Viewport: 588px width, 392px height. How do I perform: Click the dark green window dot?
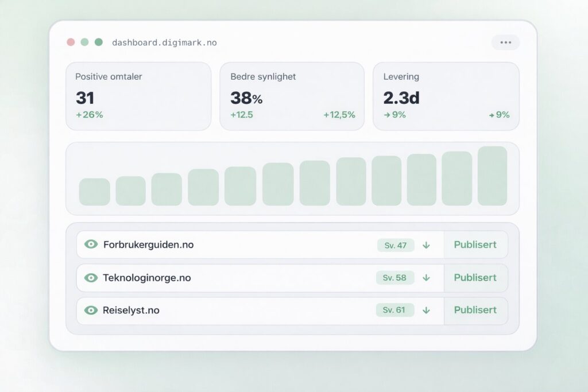[x=99, y=42]
